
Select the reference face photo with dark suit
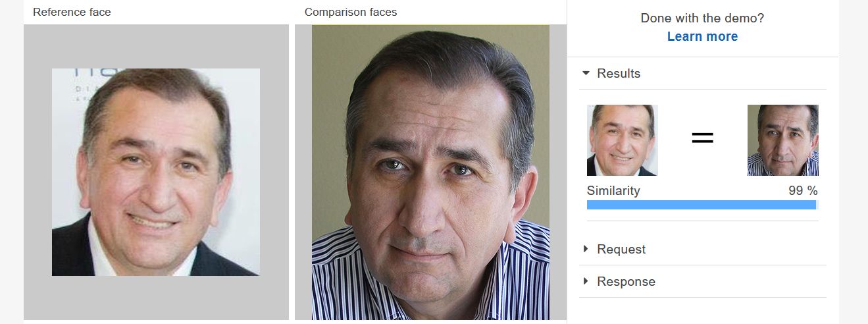point(156,172)
